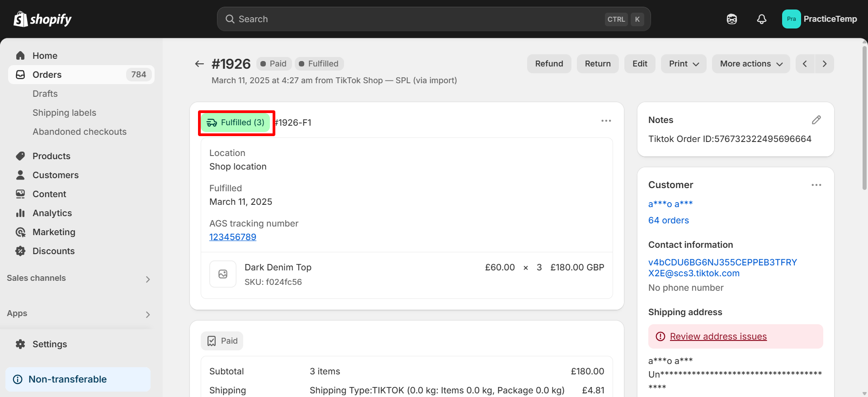Viewport: 868px width, 397px height.
Task: Click the search magnifier icon
Action: tap(230, 19)
